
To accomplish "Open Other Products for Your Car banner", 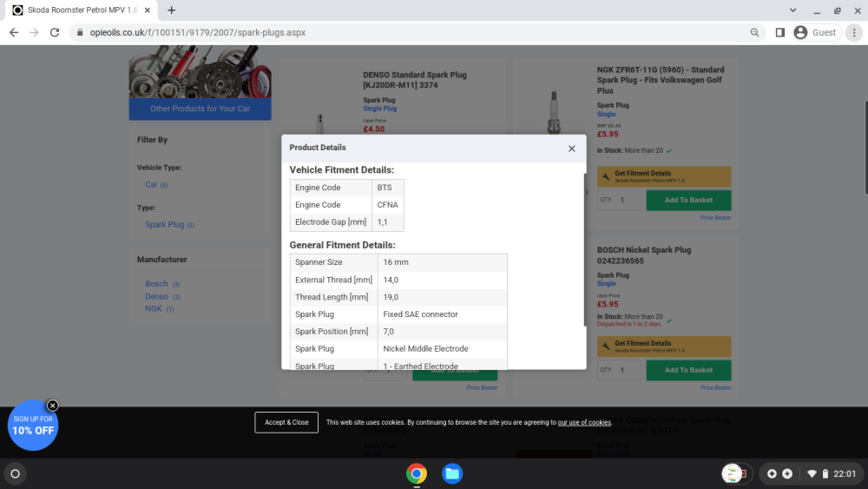I will (200, 109).
